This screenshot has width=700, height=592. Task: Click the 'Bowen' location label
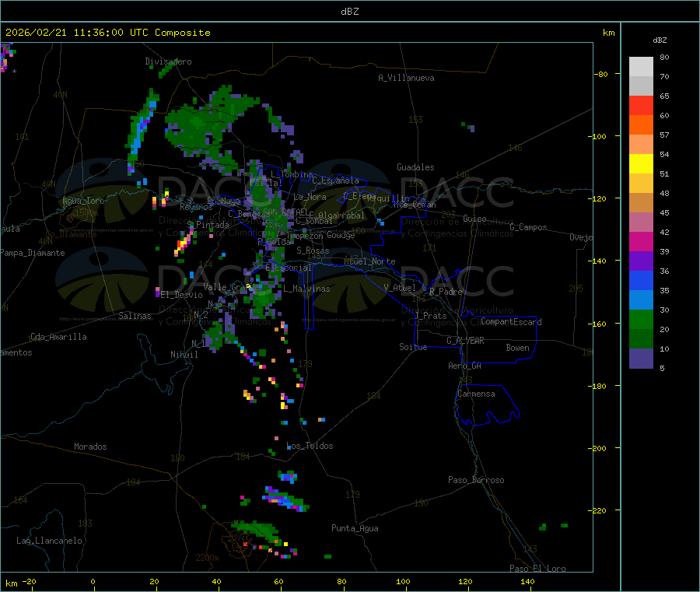[517, 348]
